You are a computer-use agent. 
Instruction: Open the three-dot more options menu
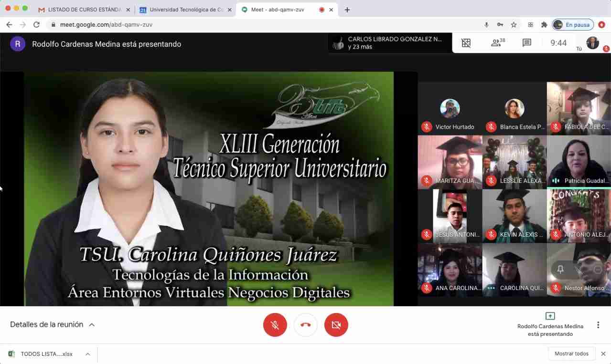point(598,325)
